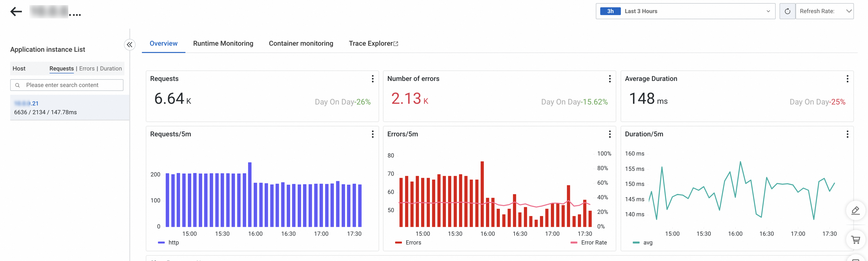Click the floating edit pencil icon
868x261 pixels.
[855, 210]
